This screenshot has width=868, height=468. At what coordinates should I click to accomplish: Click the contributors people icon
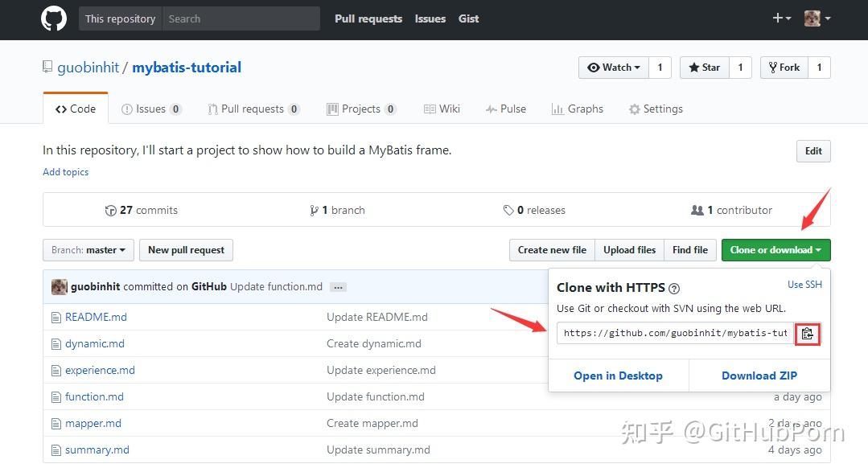pos(697,210)
